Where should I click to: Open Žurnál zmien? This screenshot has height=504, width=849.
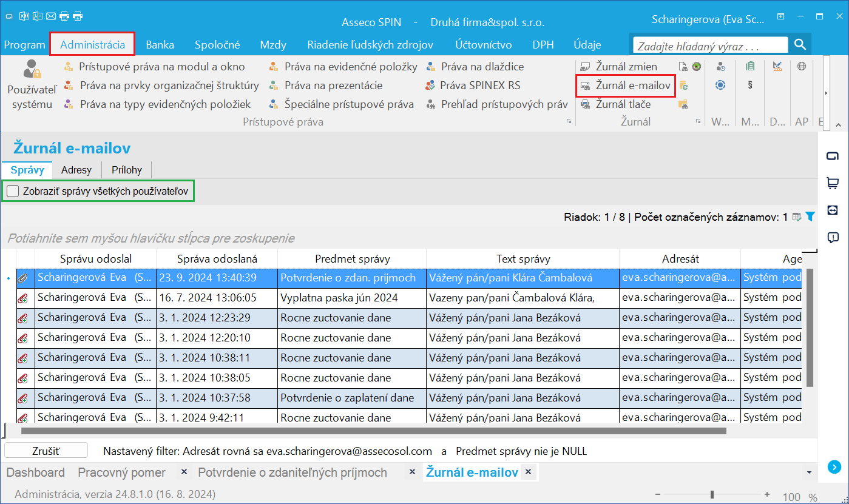pos(619,67)
